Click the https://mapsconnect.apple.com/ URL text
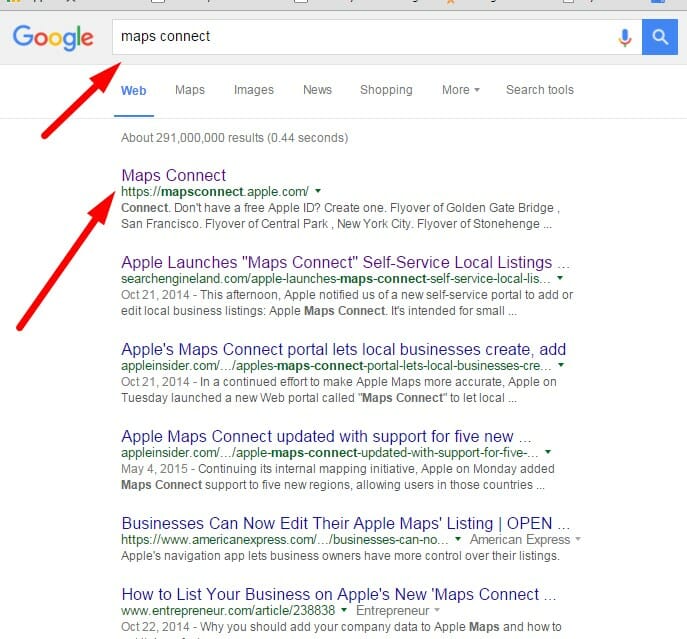The width and height of the screenshot is (687, 639). (x=215, y=192)
